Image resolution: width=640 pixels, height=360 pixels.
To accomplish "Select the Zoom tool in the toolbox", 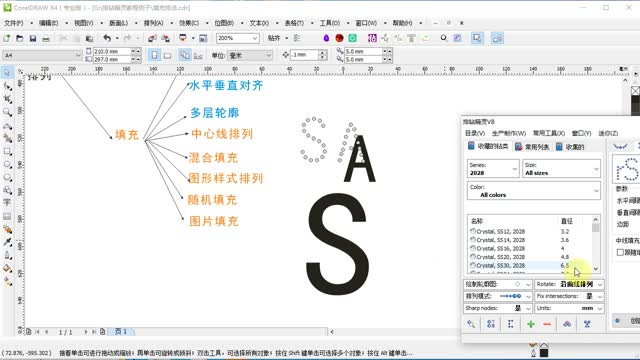I will 7,112.
